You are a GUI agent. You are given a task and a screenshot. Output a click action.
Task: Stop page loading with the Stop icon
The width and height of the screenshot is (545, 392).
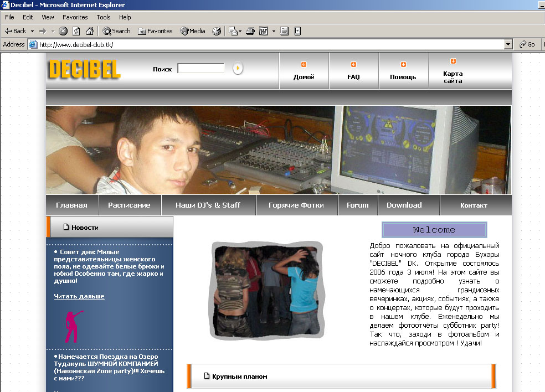(63, 31)
